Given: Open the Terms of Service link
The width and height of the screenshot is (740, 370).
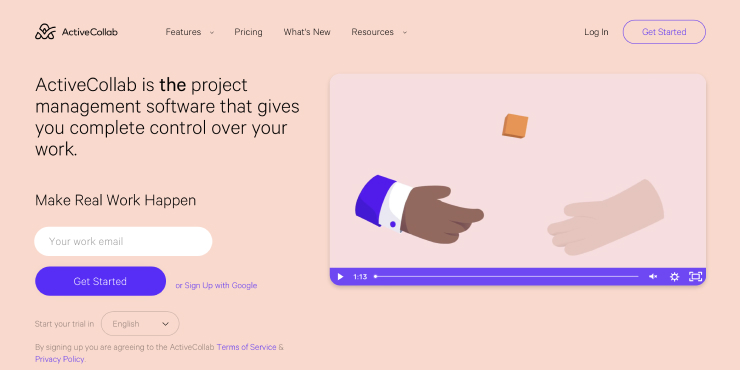Looking at the screenshot, I should coord(246,347).
